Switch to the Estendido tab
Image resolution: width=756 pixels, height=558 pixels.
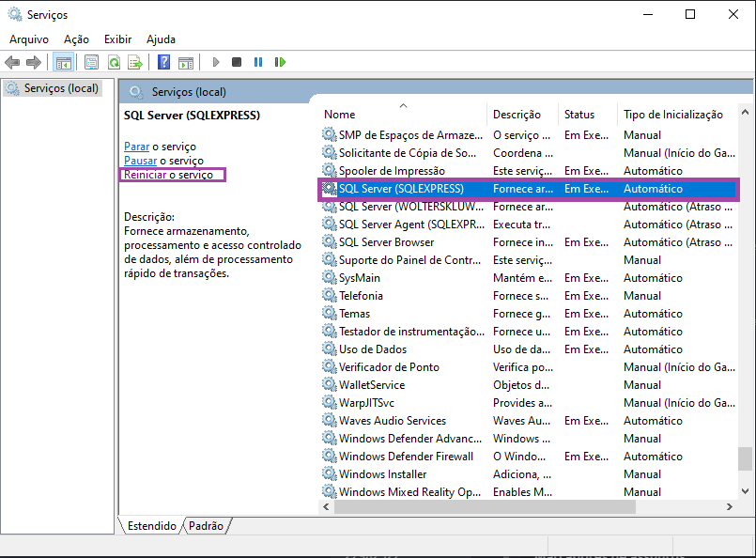pos(151,526)
